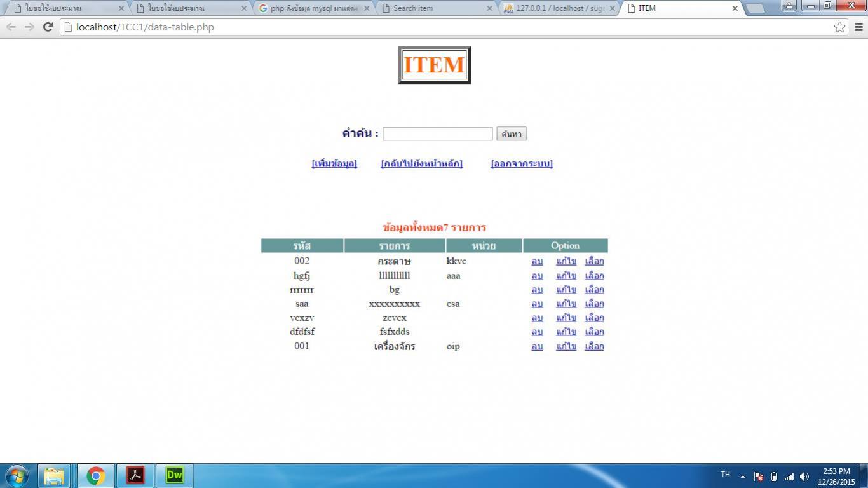The width and height of the screenshot is (868, 488).
Task: Choose เลือก for the row with item bg
Action: [594, 290]
